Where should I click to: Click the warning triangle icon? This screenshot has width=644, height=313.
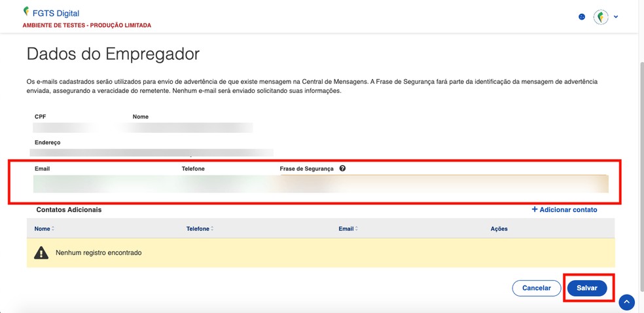point(41,253)
